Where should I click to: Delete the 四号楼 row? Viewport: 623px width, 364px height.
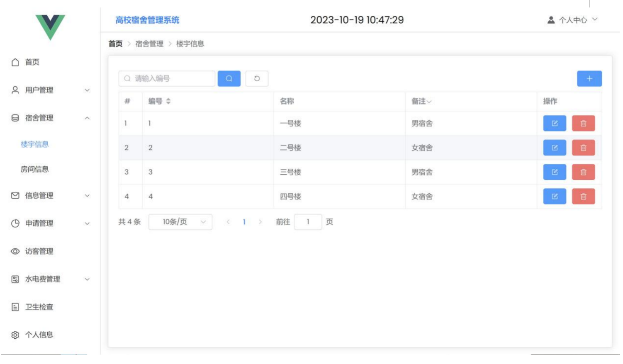pos(583,197)
